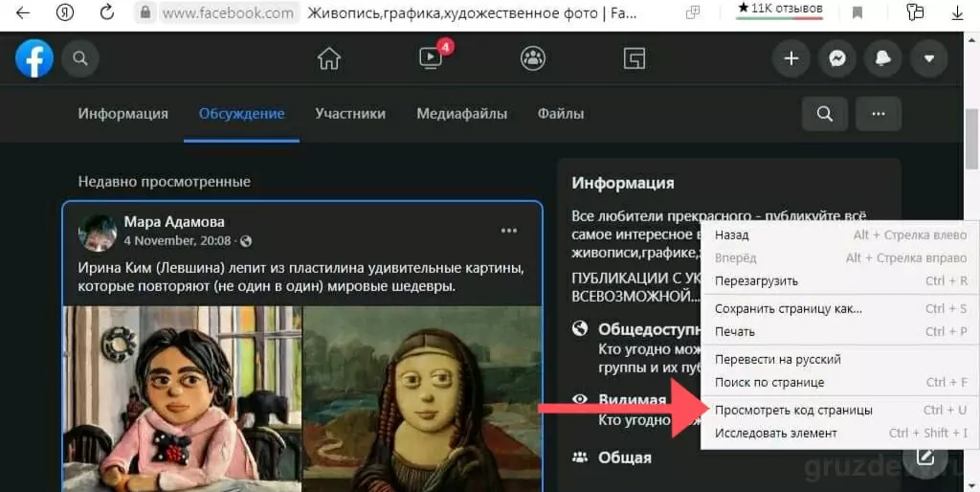Viewport: 980px width, 492px height.
Task: Open the Yandex home icon in toolbar
Action: pyautogui.click(x=64, y=12)
